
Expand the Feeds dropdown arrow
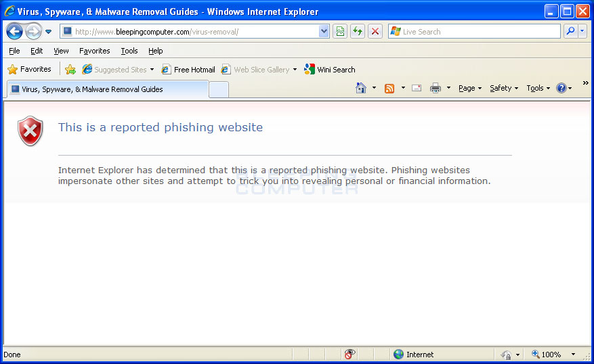point(403,88)
